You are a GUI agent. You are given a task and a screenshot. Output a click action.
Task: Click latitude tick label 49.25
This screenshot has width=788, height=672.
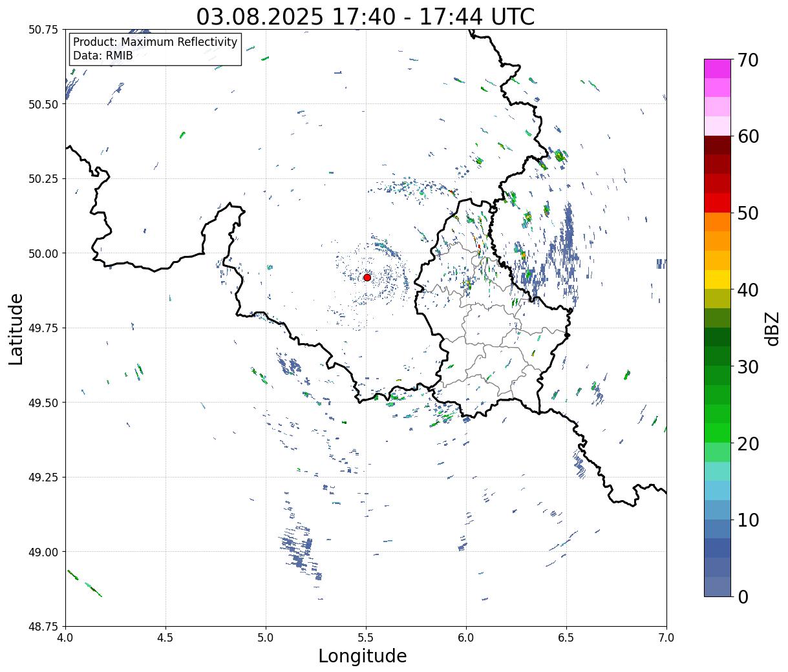click(x=43, y=478)
